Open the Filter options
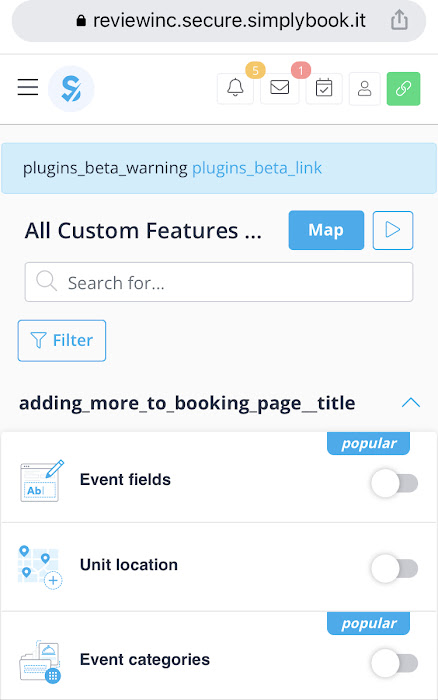The image size is (438, 700). tap(62, 340)
